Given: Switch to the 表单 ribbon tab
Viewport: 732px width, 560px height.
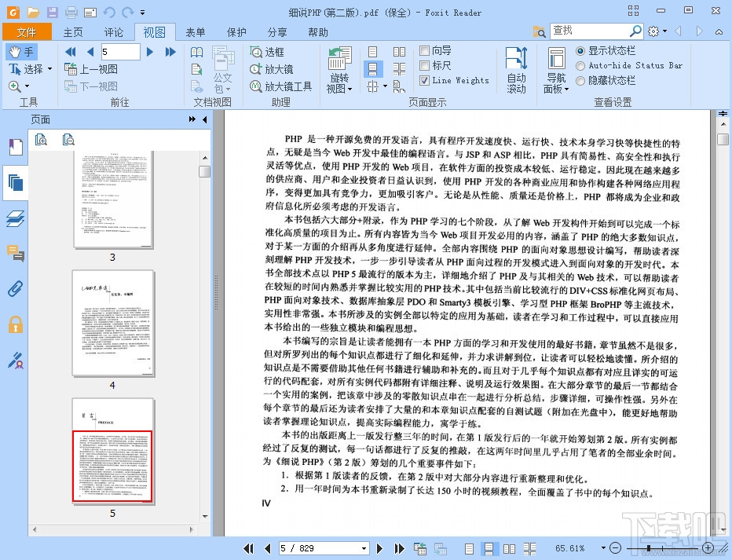Looking at the screenshot, I should point(195,32).
